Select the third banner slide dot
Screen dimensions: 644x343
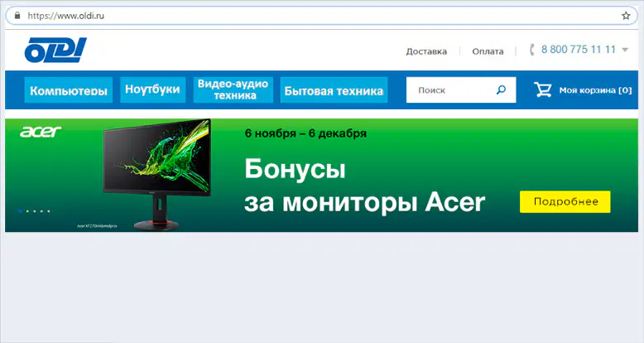pyautogui.click(x=35, y=211)
